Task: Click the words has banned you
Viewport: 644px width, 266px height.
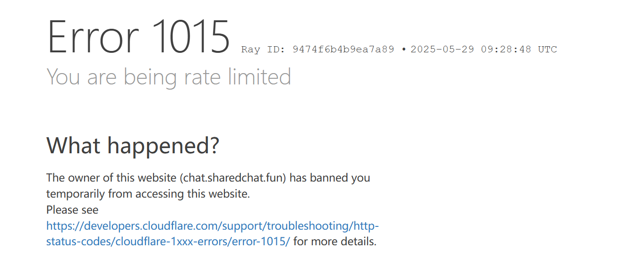Action: click(330, 178)
